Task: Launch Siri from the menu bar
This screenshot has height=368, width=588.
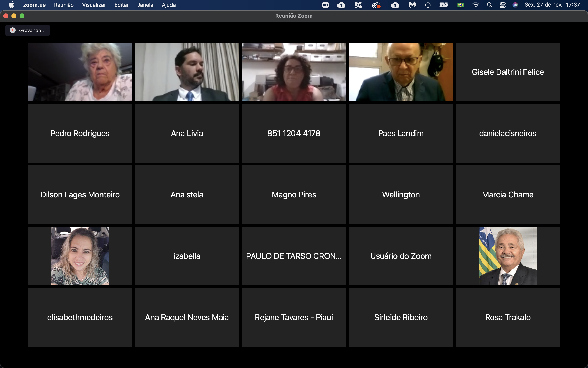Action: click(515, 5)
